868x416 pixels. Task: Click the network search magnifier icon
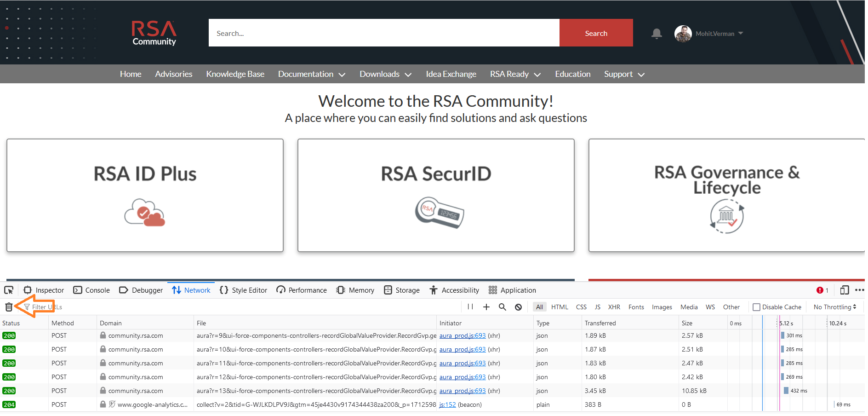[x=502, y=307]
